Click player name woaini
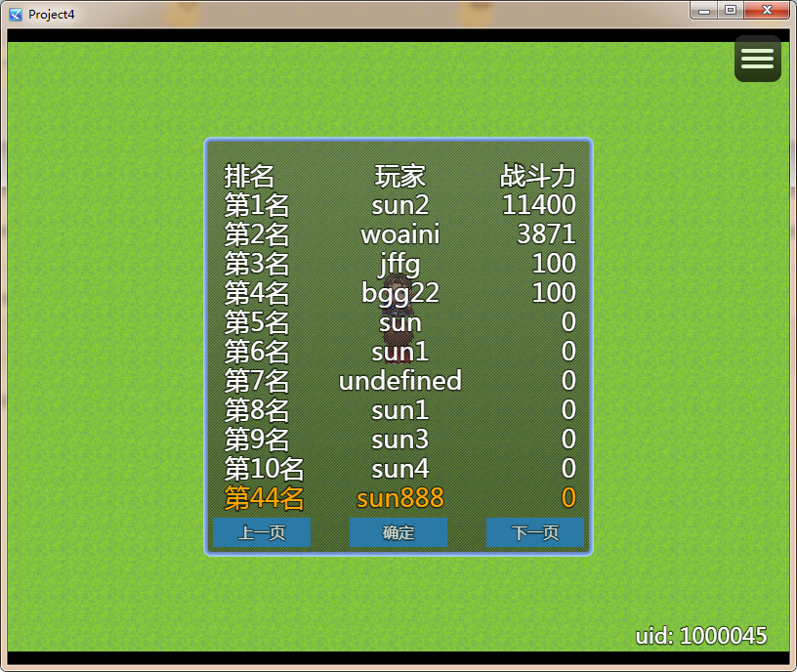This screenshot has width=797, height=672. (400, 234)
